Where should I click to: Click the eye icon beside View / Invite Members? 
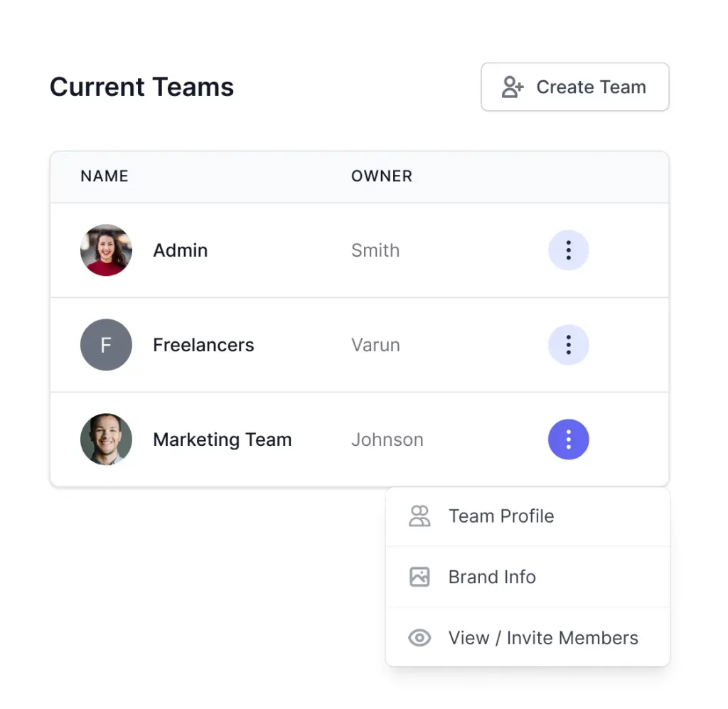[x=419, y=638]
